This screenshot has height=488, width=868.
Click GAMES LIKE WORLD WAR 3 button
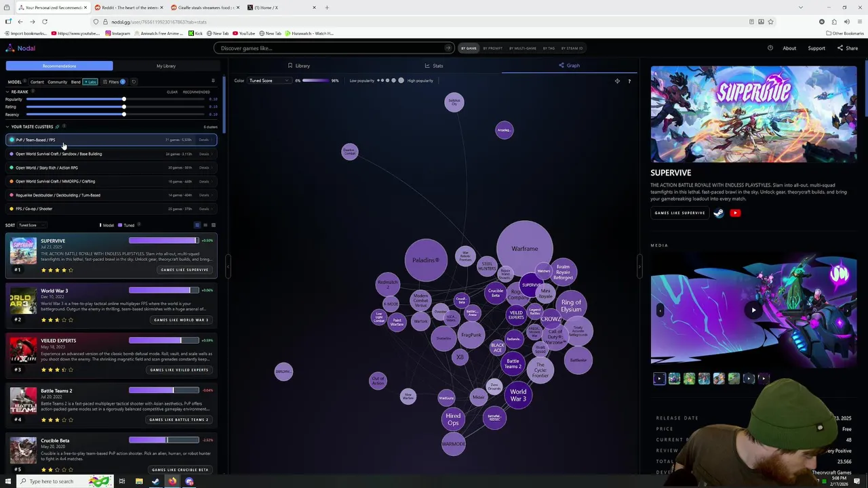(x=181, y=320)
